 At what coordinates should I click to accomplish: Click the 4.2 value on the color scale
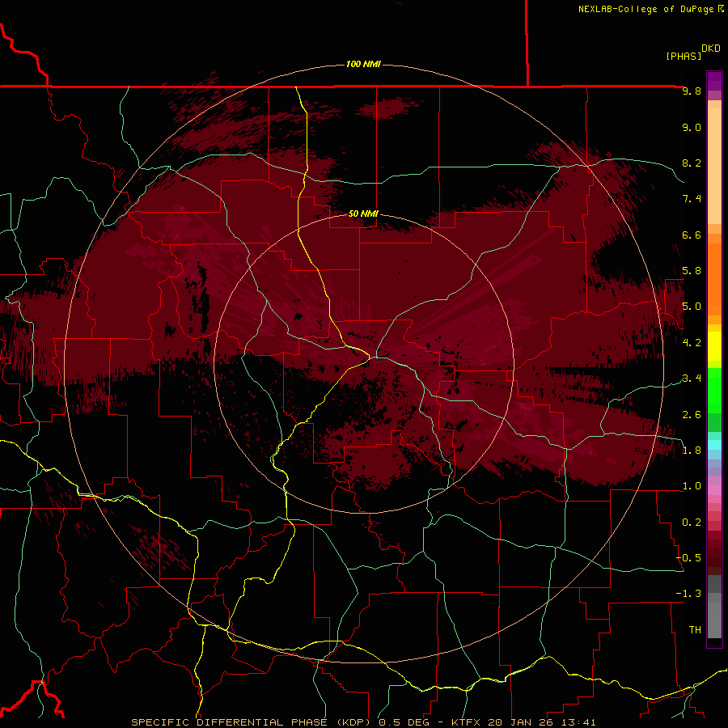pos(692,343)
